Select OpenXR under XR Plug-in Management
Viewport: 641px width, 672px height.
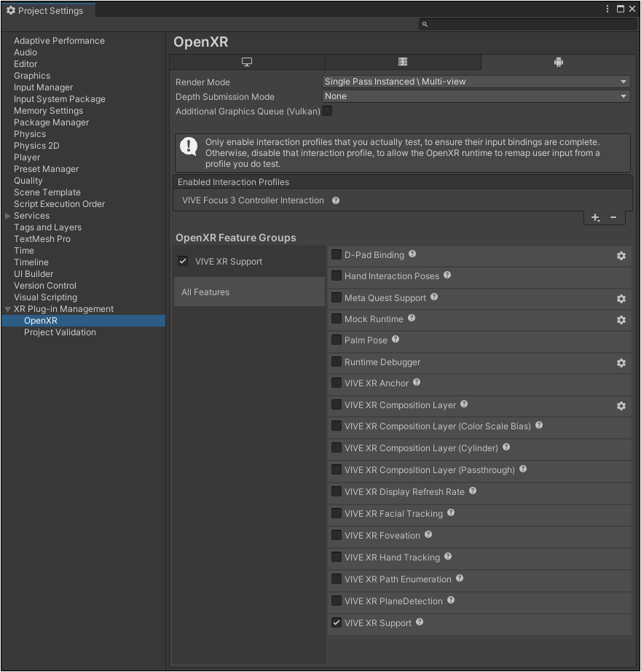tap(84, 321)
